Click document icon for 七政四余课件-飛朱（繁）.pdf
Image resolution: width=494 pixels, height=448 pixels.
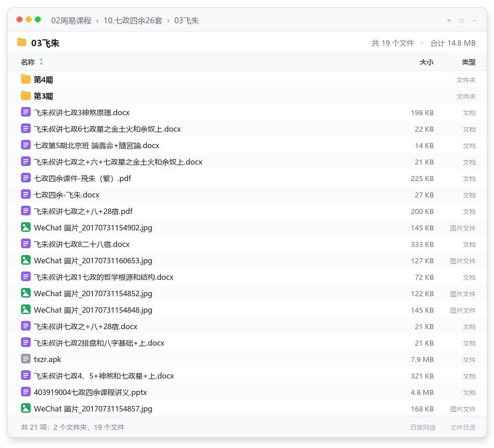point(26,178)
